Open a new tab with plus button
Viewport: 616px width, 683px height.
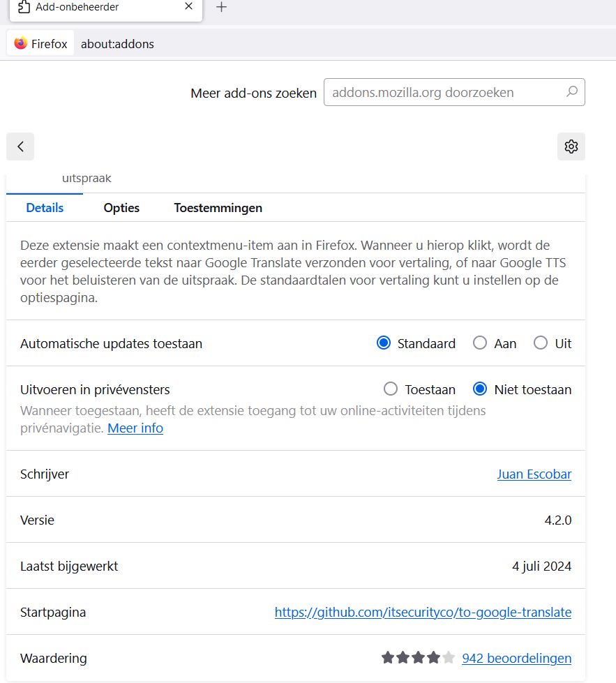221,7
